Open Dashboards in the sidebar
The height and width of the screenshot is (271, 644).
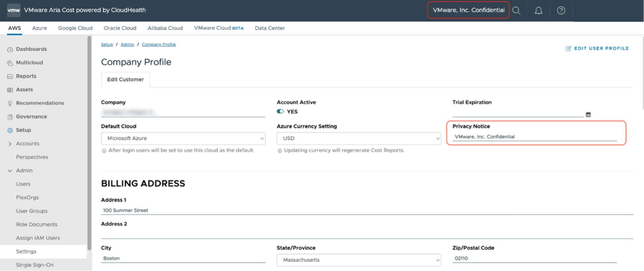[x=32, y=49]
